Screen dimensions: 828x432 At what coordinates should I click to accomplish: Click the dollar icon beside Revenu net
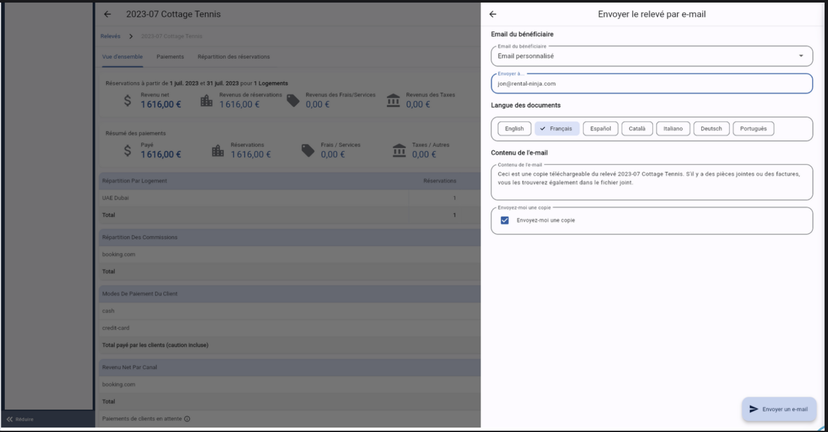(x=128, y=100)
